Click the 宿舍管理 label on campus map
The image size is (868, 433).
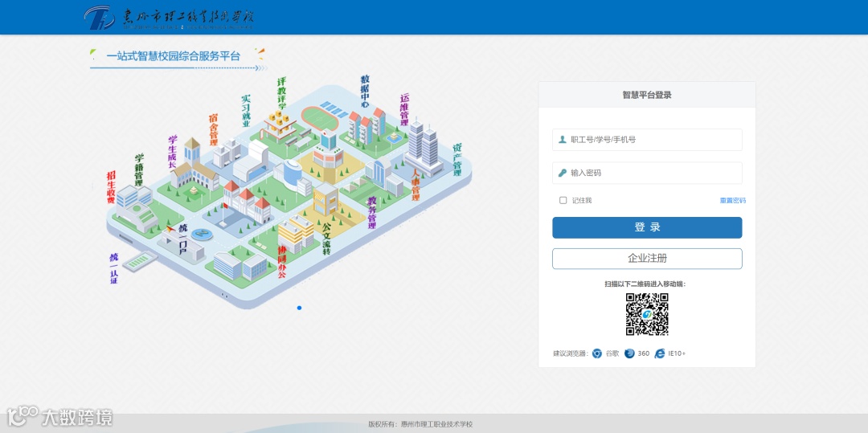click(213, 130)
